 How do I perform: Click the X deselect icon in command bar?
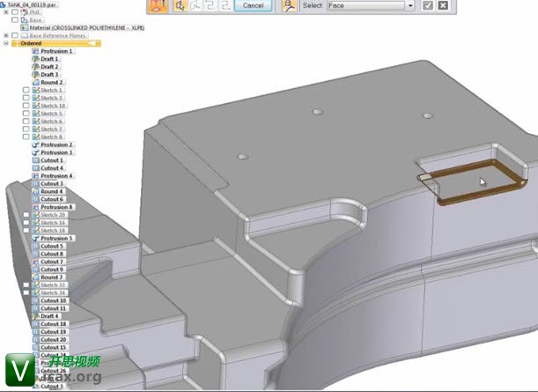tap(445, 5)
